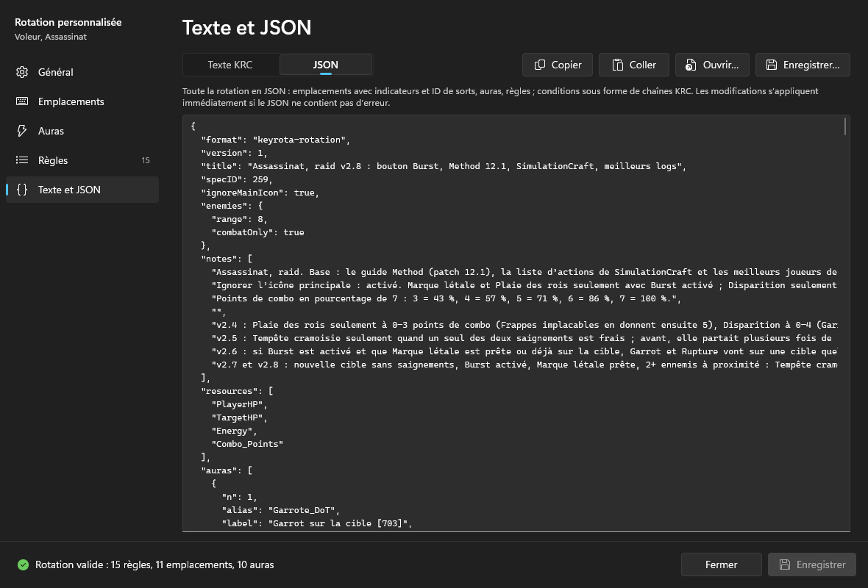
Task: Click the "enemies": { line
Action: [232, 206]
